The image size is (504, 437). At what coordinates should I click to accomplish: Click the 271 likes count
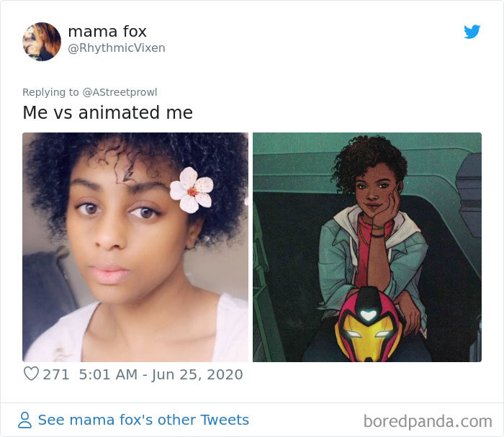click(x=55, y=374)
